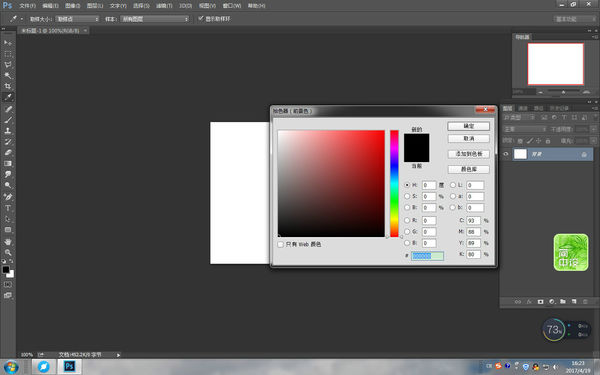Select the L (lightness) radio button
This screenshot has height=375, width=600.
(453, 185)
